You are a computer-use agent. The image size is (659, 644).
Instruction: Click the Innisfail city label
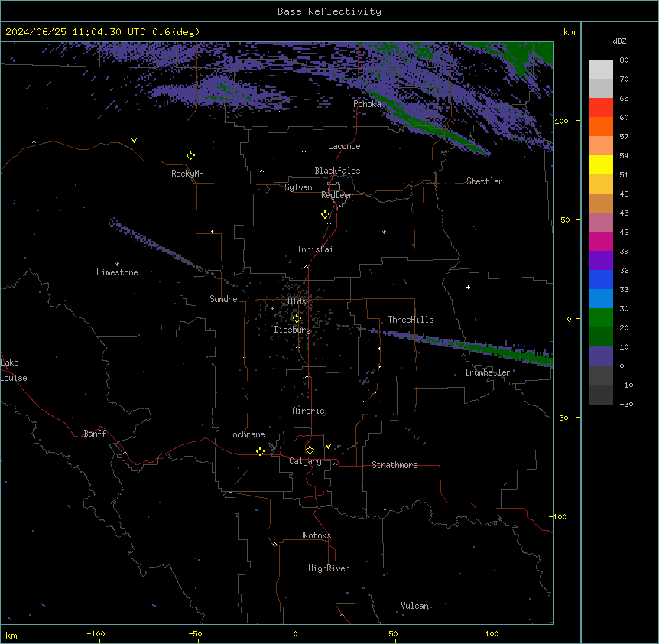(317, 249)
